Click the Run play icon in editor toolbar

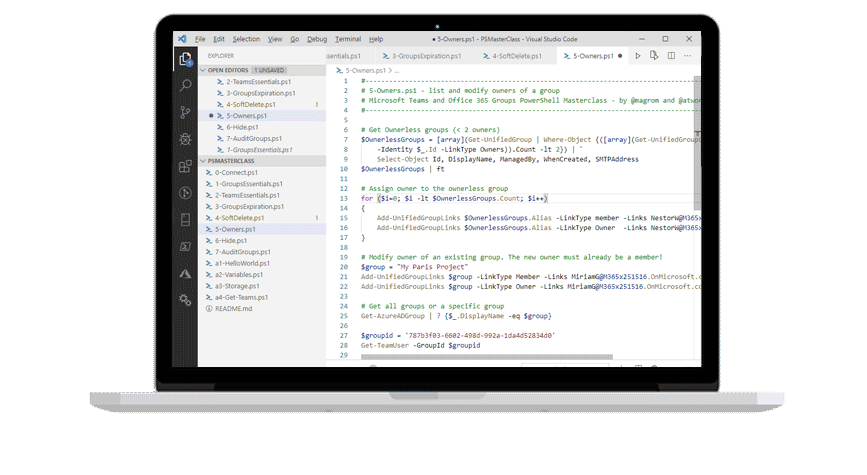point(638,56)
